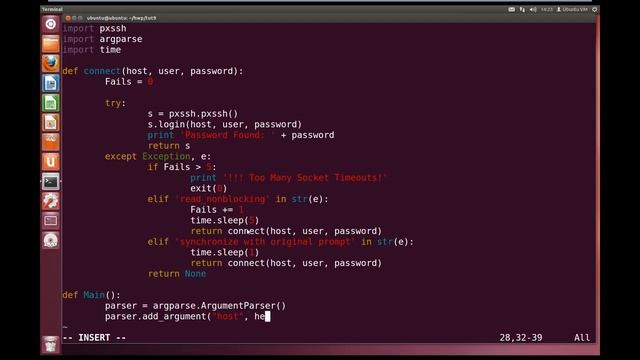Click the 'Too Many Socket Timeouts' print line
Viewport: 640px width, 360px height.
[x=289, y=178]
